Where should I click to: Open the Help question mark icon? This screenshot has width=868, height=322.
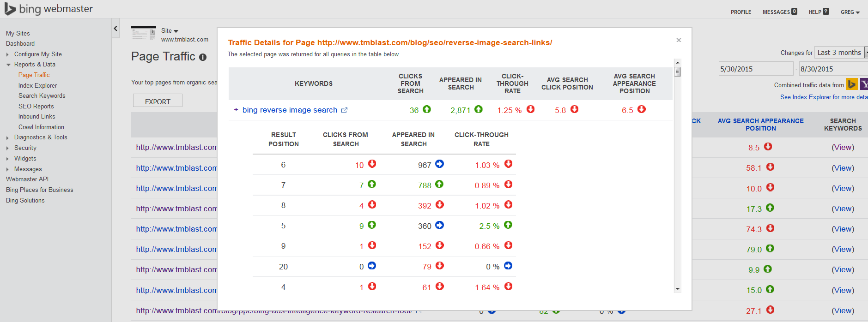(x=826, y=12)
